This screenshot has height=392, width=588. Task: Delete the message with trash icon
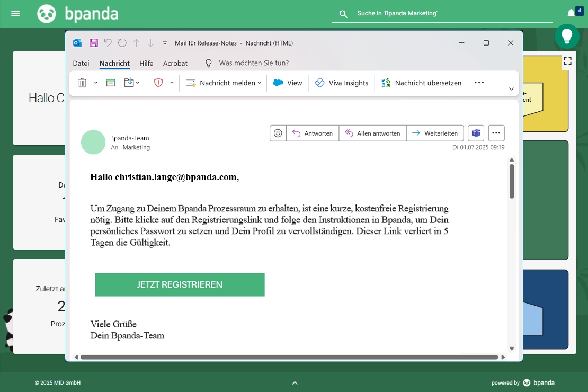point(82,83)
